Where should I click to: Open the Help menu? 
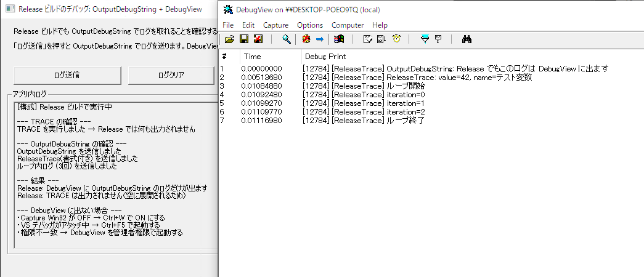click(x=380, y=25)
